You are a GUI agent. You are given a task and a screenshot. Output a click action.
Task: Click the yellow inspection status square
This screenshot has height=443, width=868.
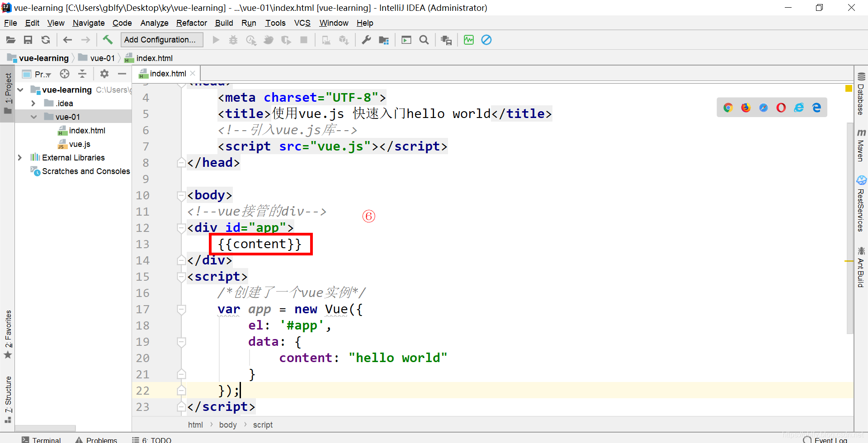[849, 88]
